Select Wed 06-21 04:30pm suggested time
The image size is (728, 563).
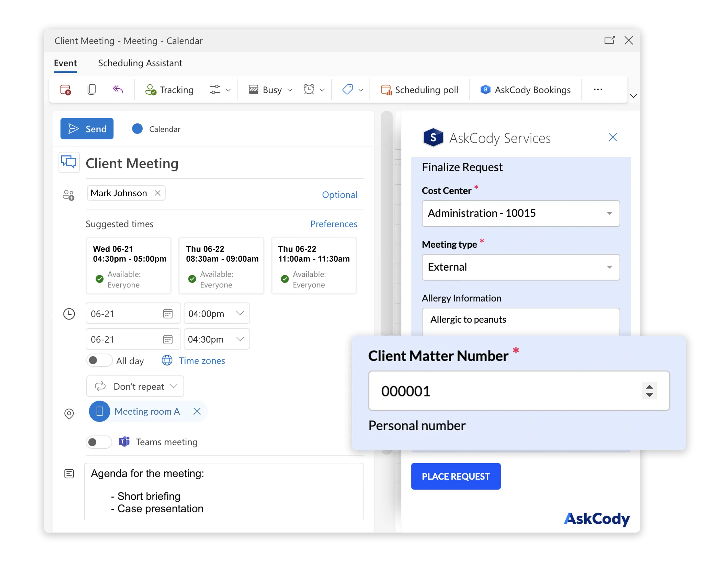coord(129,266)
